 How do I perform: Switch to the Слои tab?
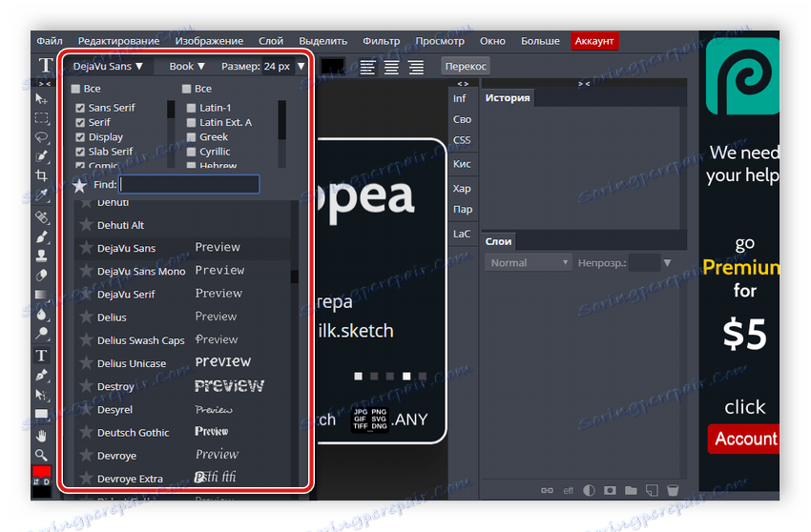click(498, 241)
